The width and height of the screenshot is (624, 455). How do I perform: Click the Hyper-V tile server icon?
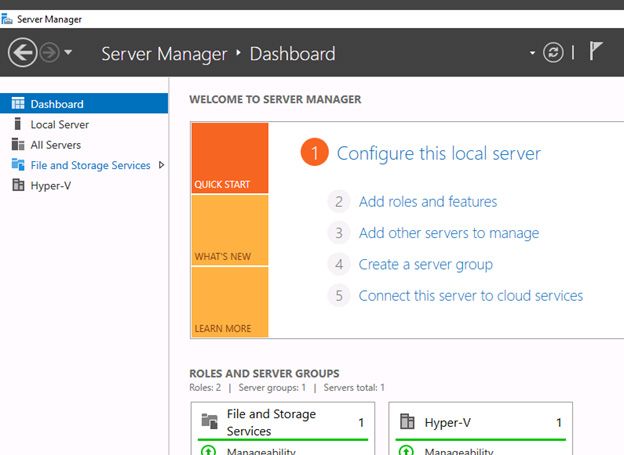[x=408, y=422]
